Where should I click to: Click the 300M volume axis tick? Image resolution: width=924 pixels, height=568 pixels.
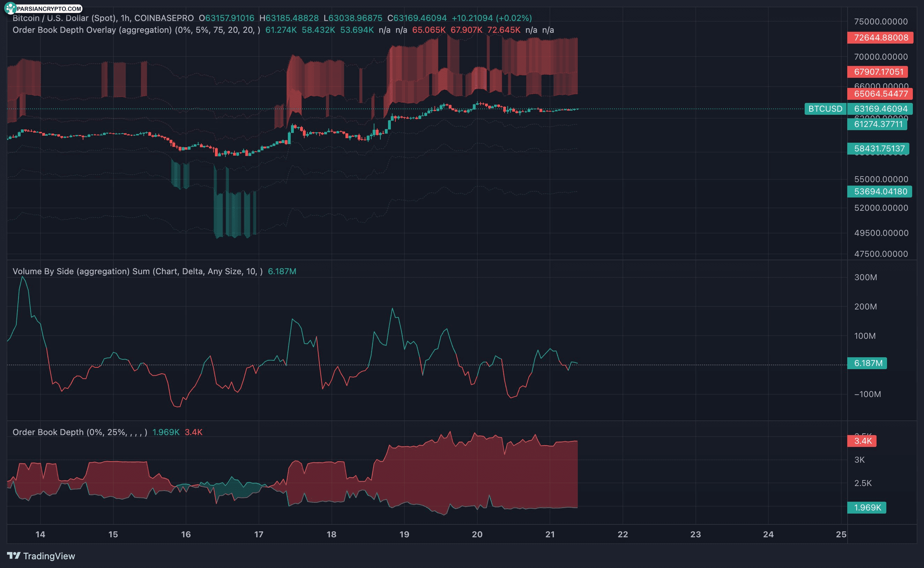click(x=865, y=277)
